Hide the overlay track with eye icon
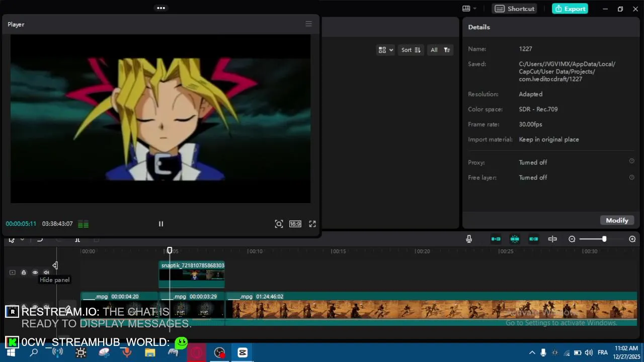The height and width of the screenshot is (362, 644). point(35,273)
